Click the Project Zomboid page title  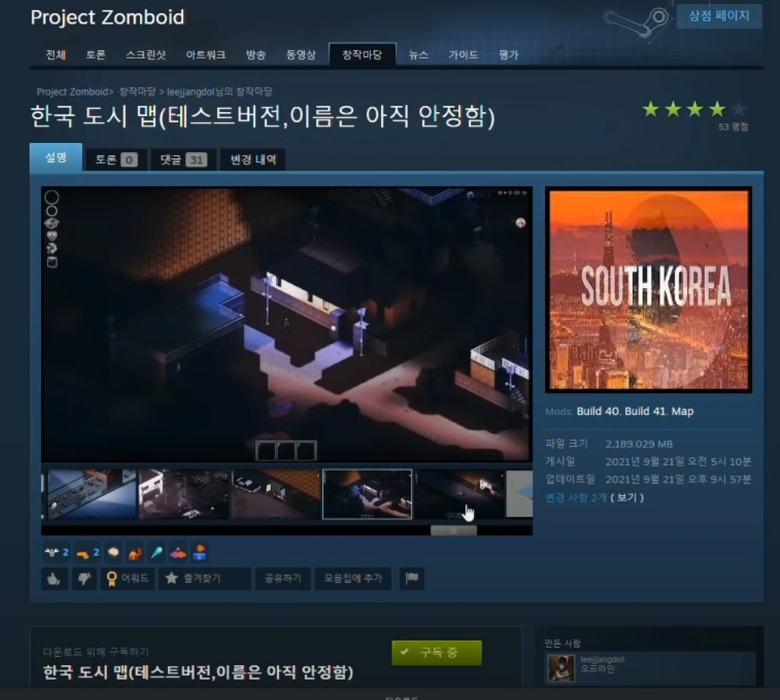click(x=107, y=18)
